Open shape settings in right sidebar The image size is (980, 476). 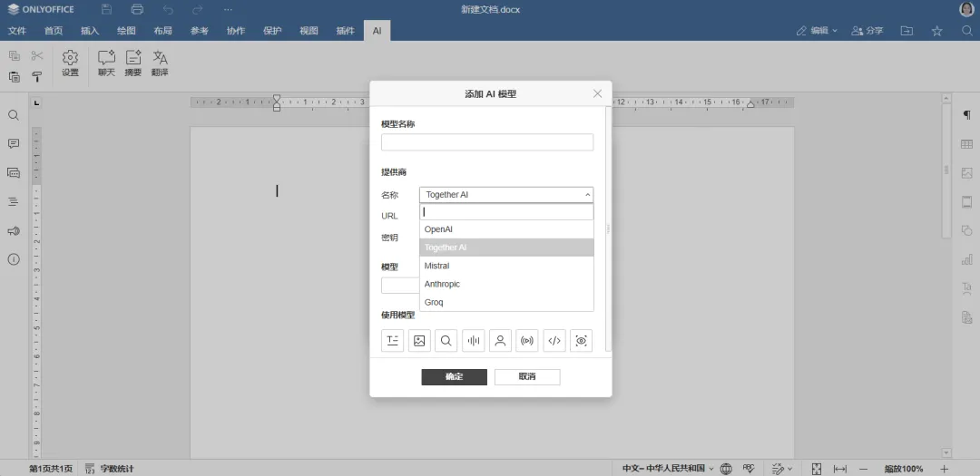tap(967, 230)
